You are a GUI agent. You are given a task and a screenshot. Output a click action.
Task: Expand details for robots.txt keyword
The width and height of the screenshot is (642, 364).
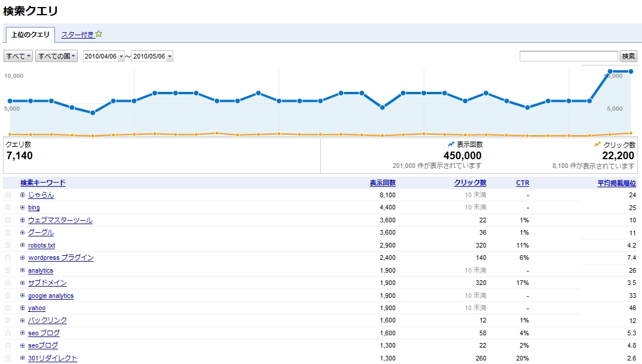point(22,245)
